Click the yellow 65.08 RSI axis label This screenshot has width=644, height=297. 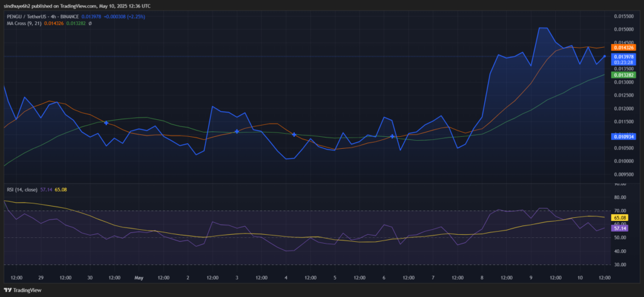(x=619, y=217)
